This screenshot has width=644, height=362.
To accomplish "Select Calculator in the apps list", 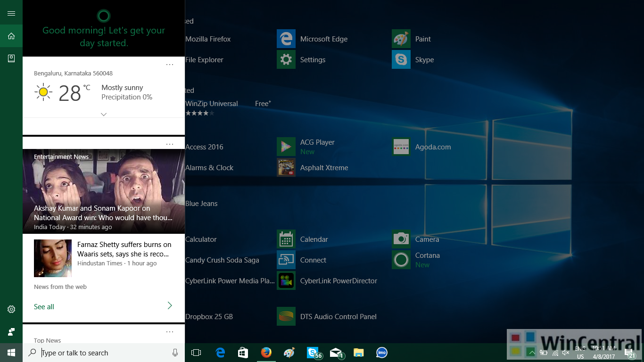I will click(x=201, y=239).
